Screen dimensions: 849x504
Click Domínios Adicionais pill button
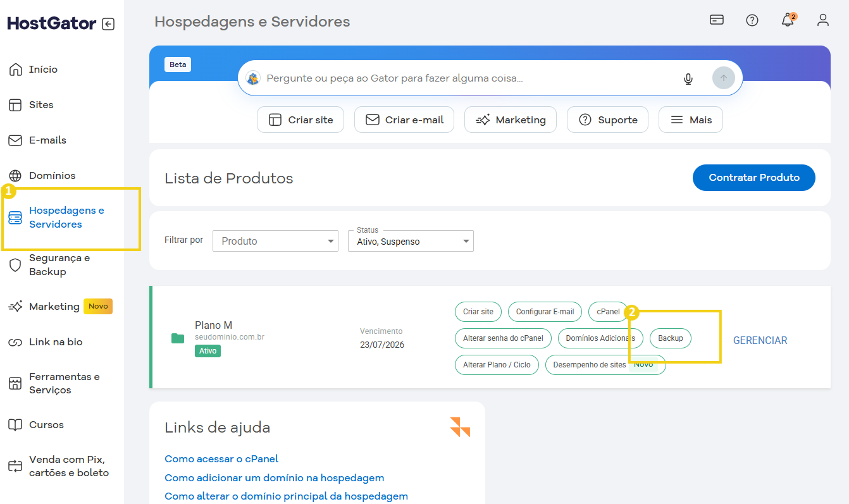600,338
